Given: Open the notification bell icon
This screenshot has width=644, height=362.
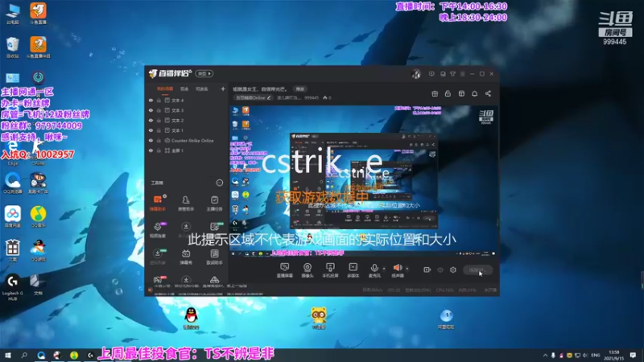Looking at the screenshot, I should click(474, 93).
